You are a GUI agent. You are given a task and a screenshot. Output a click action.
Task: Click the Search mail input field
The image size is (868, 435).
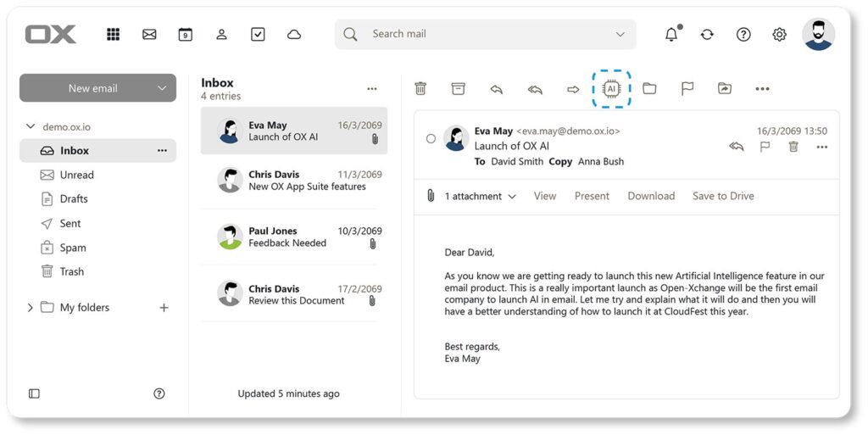(x=487, y=35)
